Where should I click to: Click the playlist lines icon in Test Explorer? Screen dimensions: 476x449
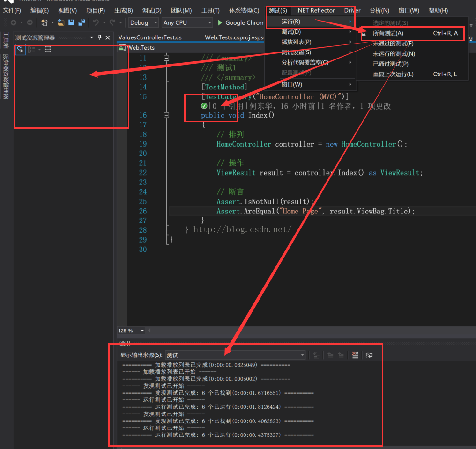[48, 50]
